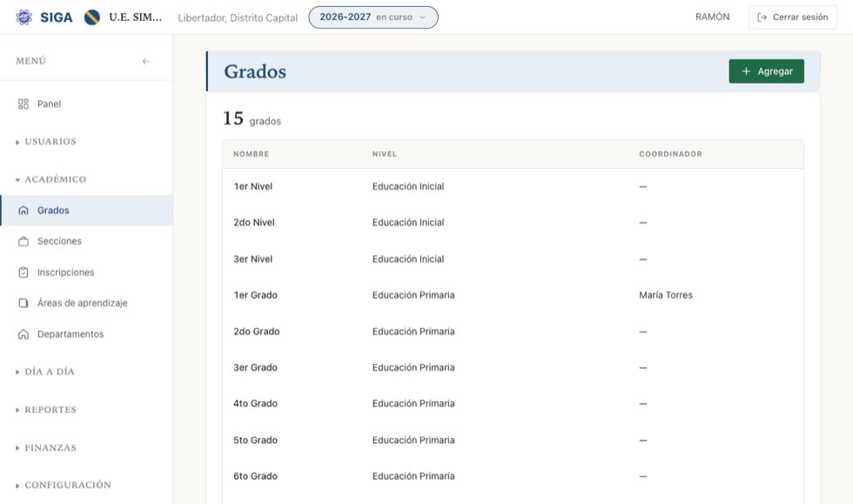Expand the REPORTES menu section
The height and width of the screenshot is (504, 853).
click(46, 410)
